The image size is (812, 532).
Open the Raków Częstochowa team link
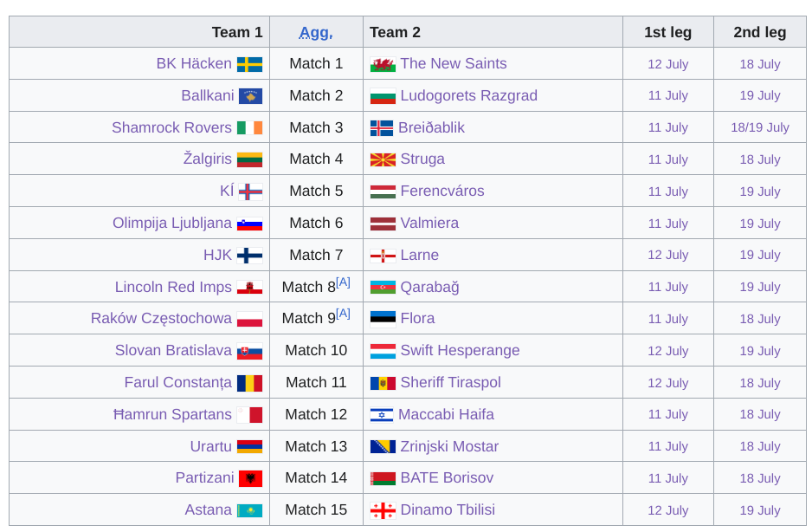161,318
